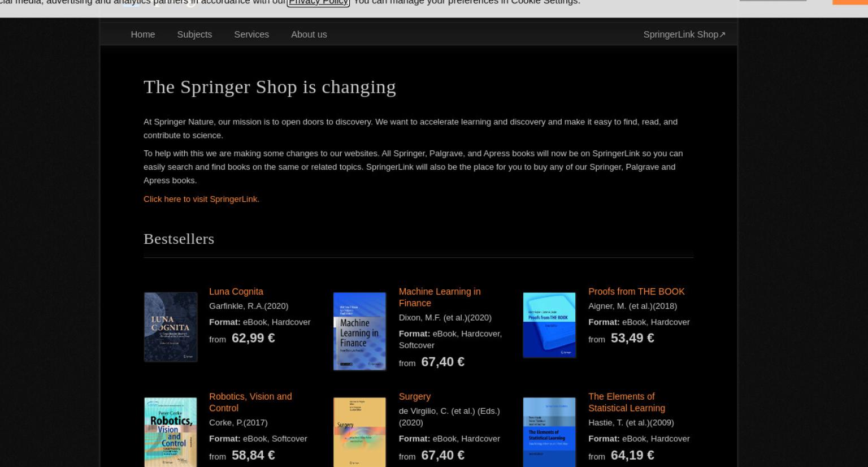Click Robotics, Vision and Control cover
The width and height of the screenshot is (868, 467).
pyautogui.click(x=171, y=432)
